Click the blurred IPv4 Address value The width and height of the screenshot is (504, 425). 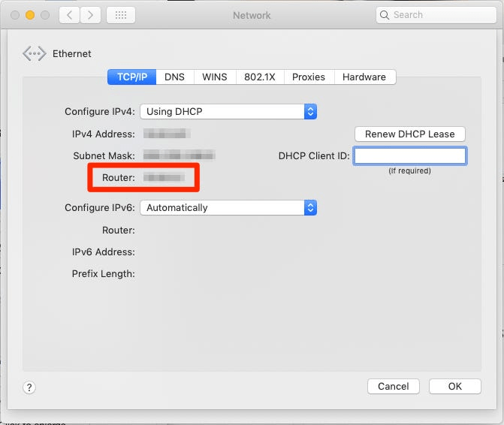(167, 134)
